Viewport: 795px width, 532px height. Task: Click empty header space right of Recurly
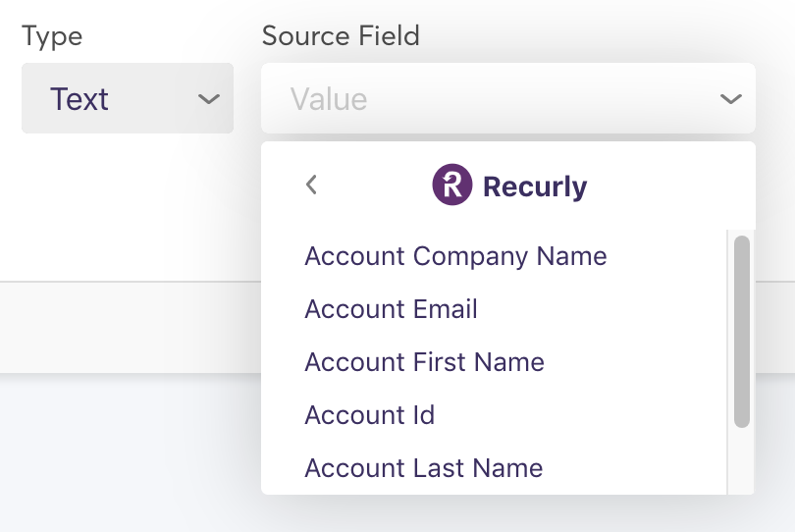(x=667, y=185)
